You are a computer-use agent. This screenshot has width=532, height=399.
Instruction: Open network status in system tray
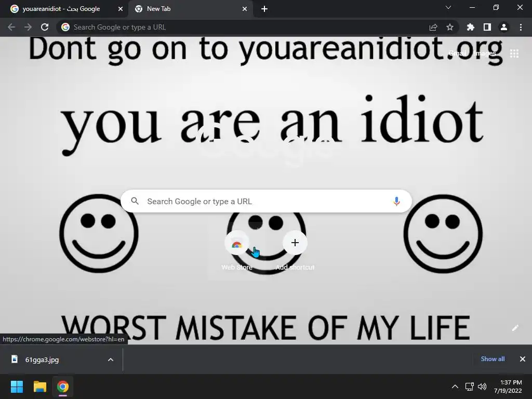click(469, 387)
